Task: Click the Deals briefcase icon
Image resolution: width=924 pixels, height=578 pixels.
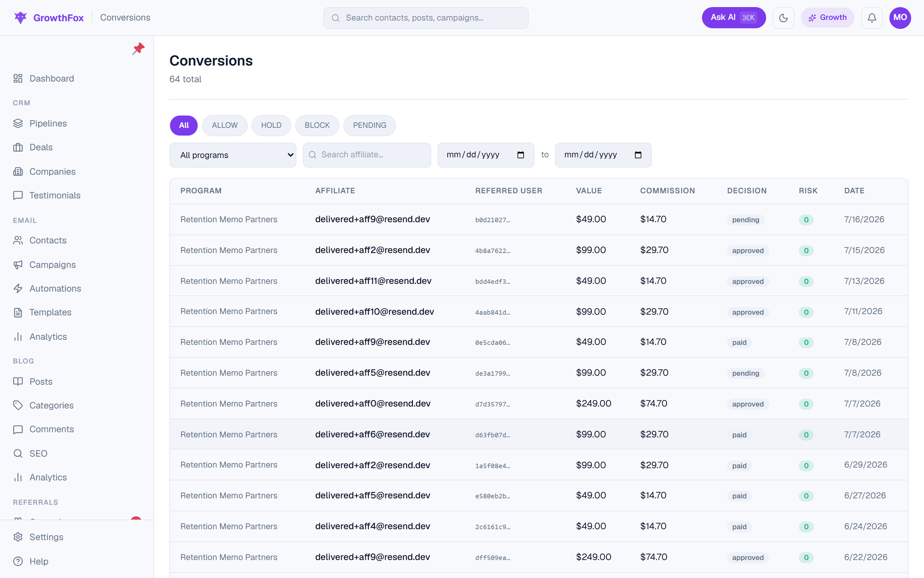Action: 18,147
